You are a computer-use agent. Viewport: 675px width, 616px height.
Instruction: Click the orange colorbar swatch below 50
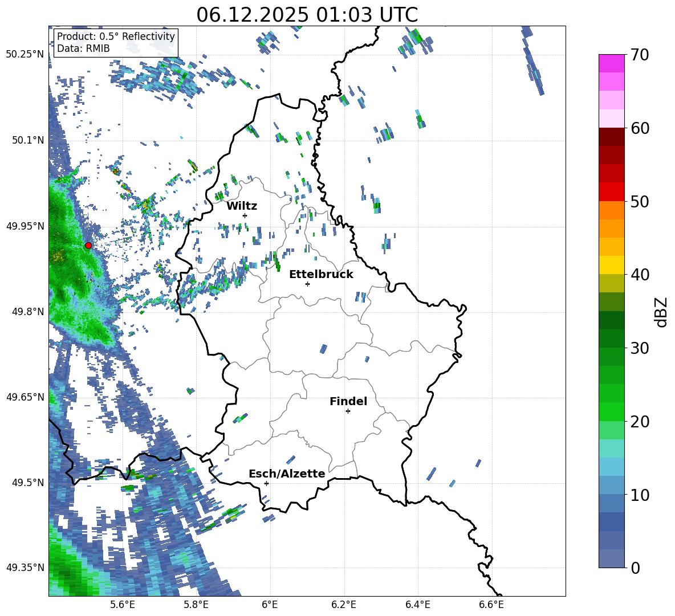[x=611, y=210]
